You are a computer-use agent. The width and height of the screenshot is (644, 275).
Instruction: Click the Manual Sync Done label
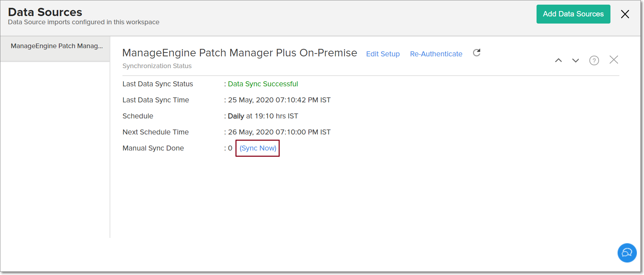[x=153, y=148]
